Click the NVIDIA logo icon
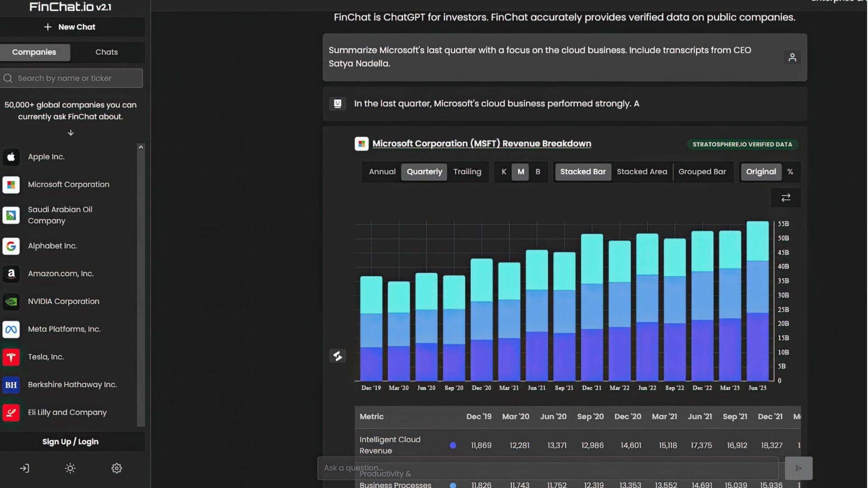 [11, 301]
